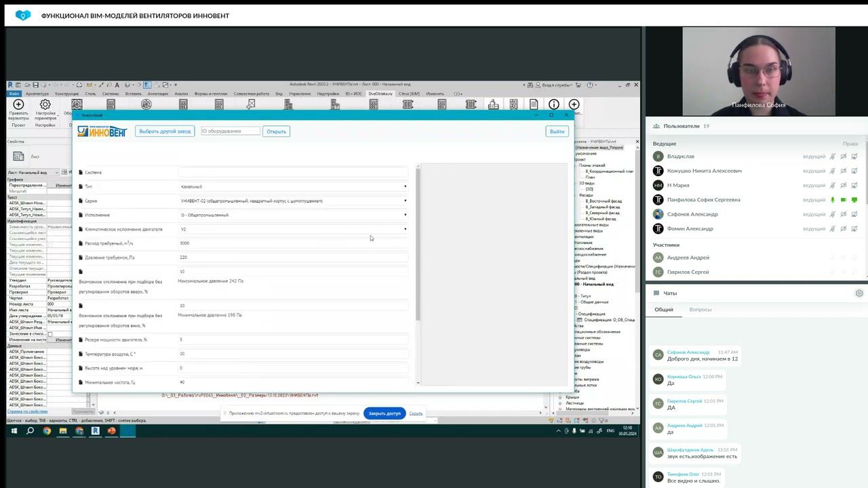Image resolution: width=868 pixels, height=488 pixels.
Task: Mute Панфилова София Сергеевна's green microphone
Action: [x=833, y=200]
